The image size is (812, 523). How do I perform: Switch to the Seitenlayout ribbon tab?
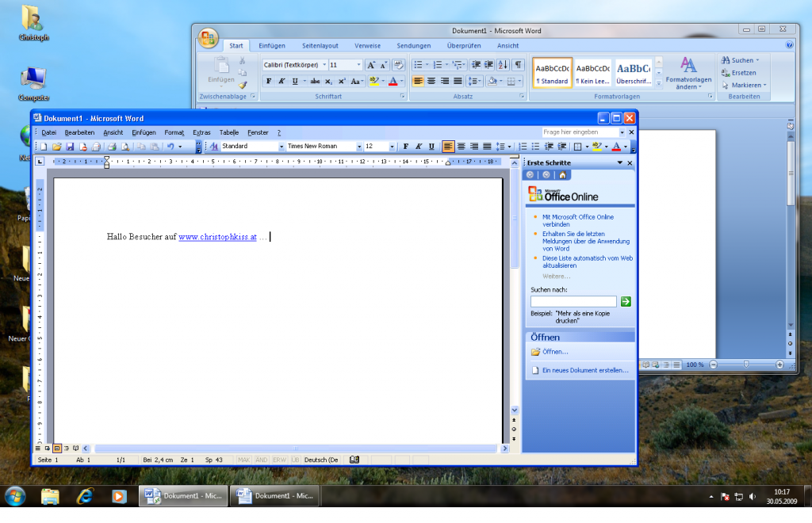point(320,46)
